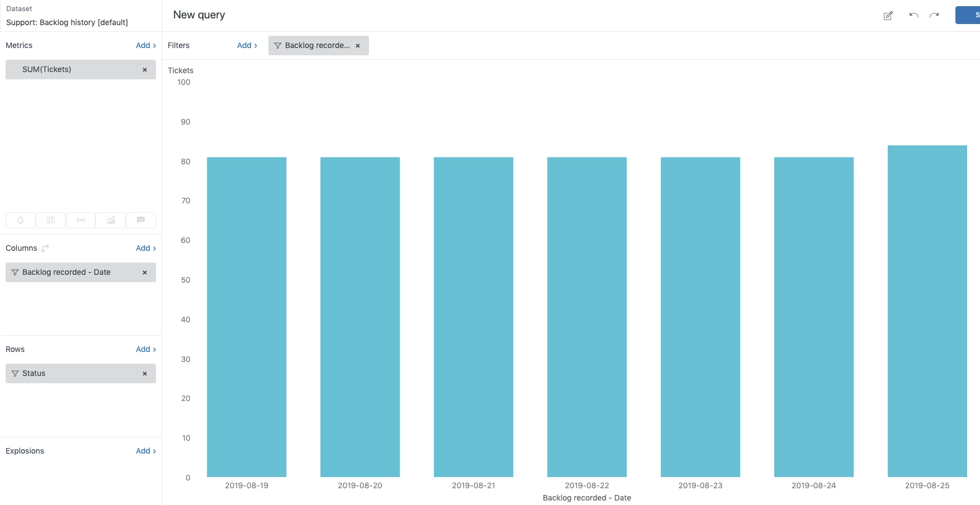Remove the SUM(Tickets) metric
This screenshot has width=980, height=505.
point(145,70)
